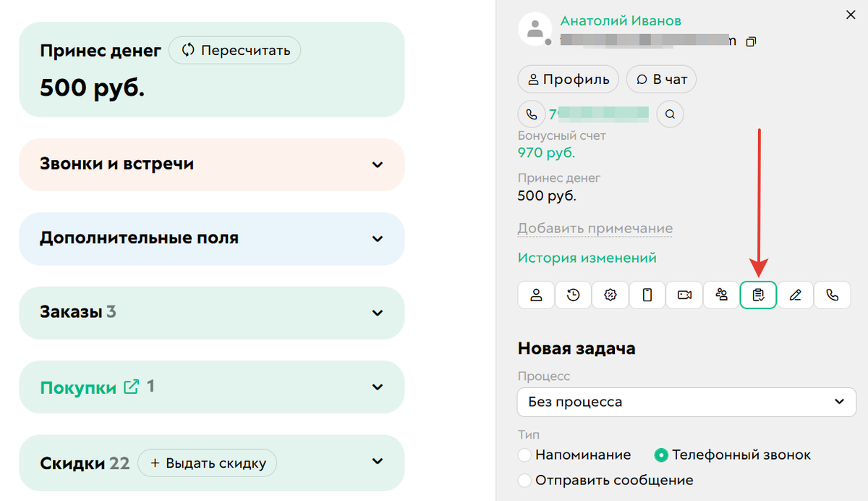Open the Процесс dropdown showing Без процесса
868x501 pixels.
(x=686, y=402)
